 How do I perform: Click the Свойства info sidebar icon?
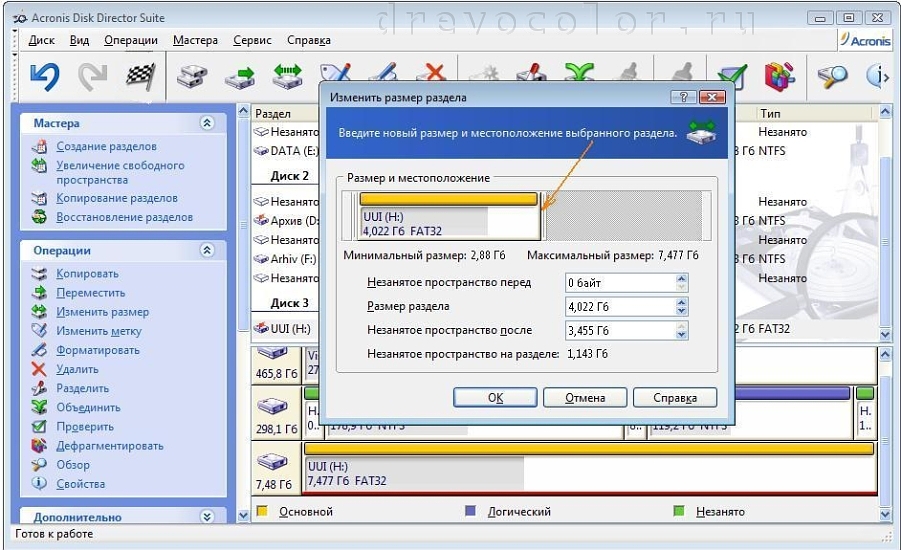(x=39, y=483)
